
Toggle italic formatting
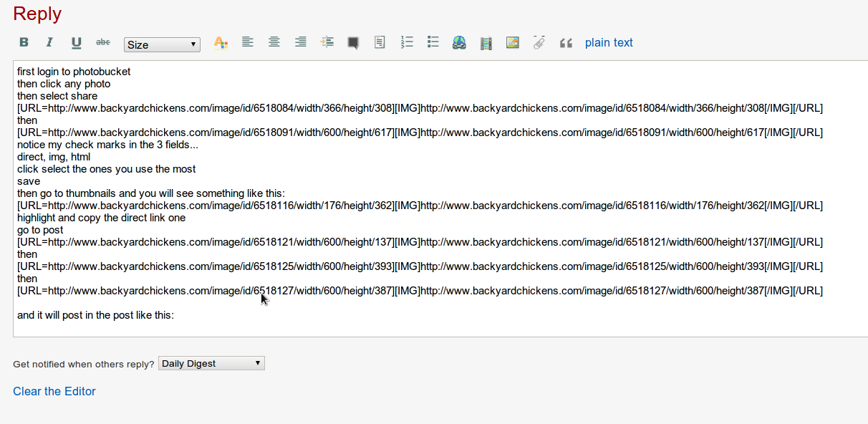click(x=49, y=42)
